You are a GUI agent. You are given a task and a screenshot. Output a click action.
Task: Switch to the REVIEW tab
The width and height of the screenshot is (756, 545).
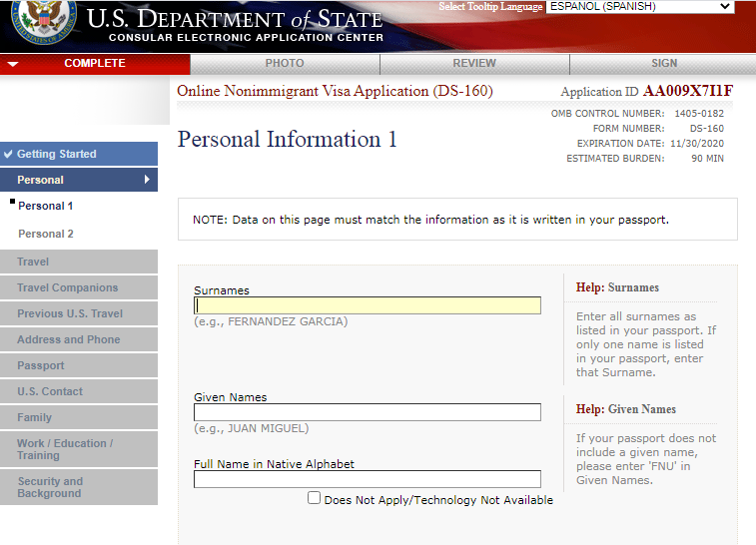pyautogui.click(x=474, y=64)
